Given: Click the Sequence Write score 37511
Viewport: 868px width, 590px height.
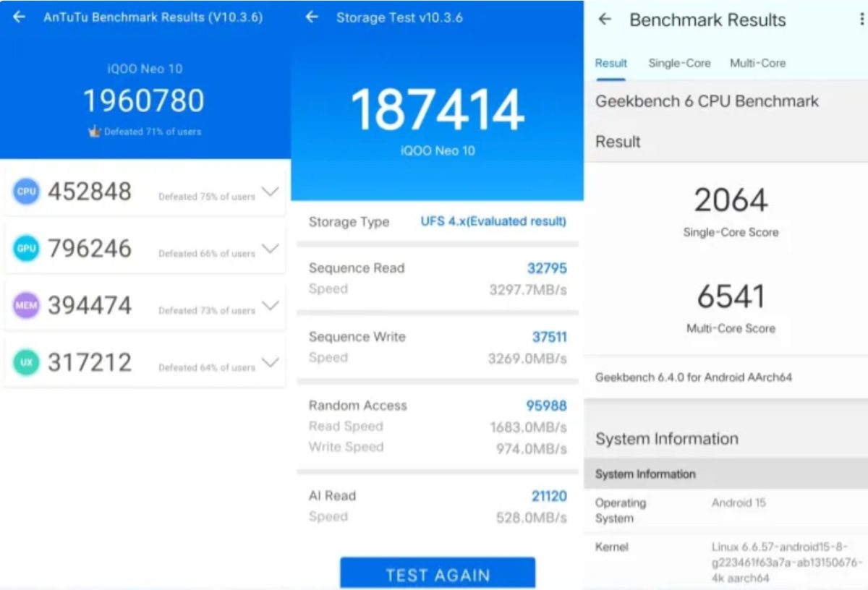Looking at the screenshot, I should 549,337.
